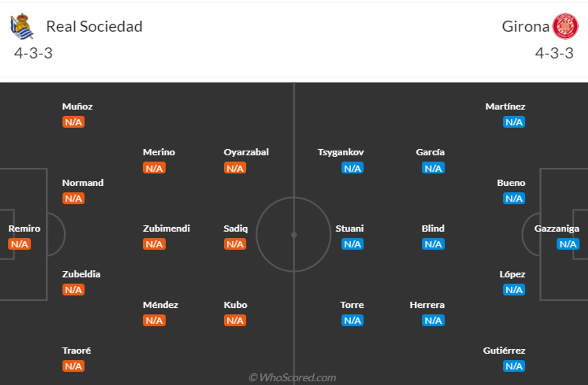The width and height of the screenshot is (588, 385).
Task: Select player Zubimendi in midfield
Action: pyautogui.click(x=166, y=229)
